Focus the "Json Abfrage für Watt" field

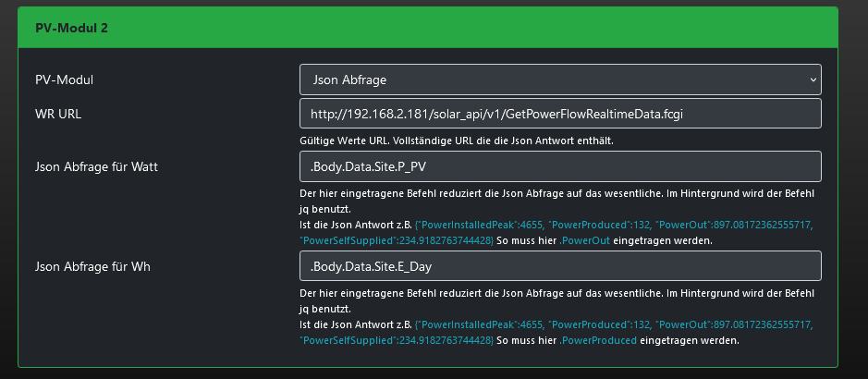(x=560, y=166)
